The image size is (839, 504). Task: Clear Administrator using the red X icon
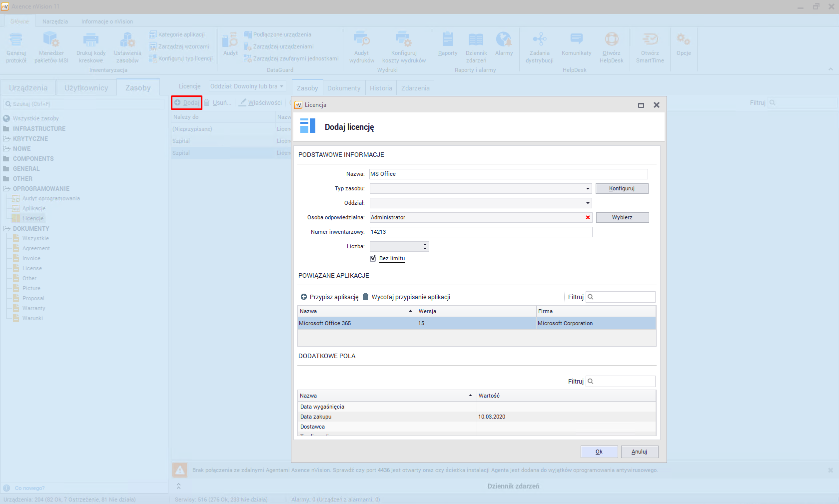pos(588,217)
